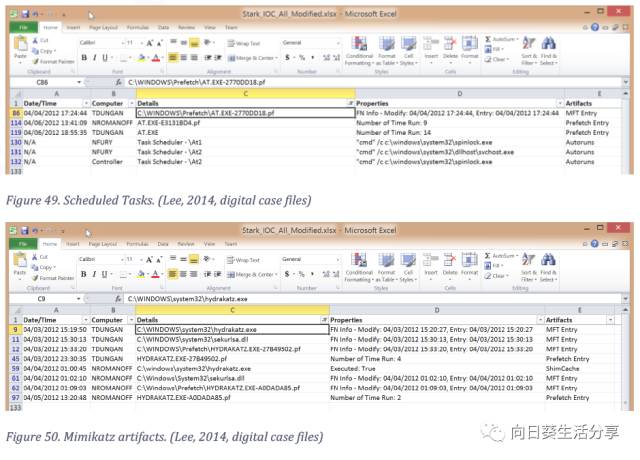
Task: Click AutoSum in the Figure 49 Excel window
Action: [x=502, y=39]
